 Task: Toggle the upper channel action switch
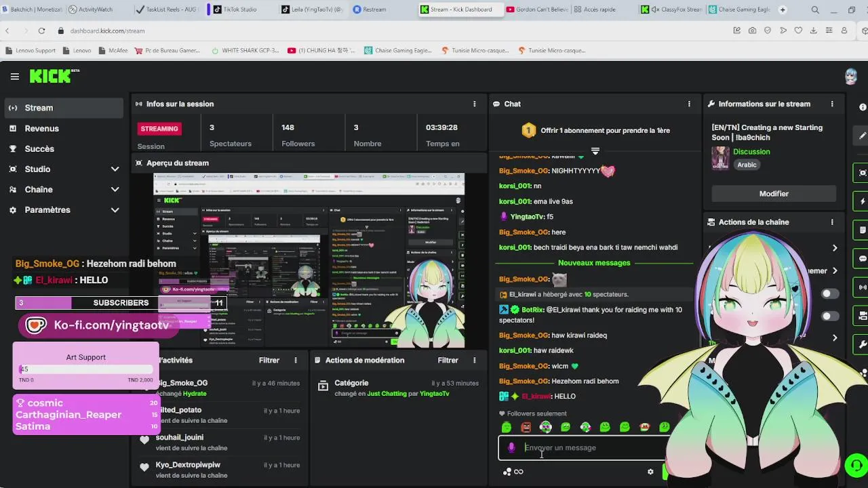point(829,293)
